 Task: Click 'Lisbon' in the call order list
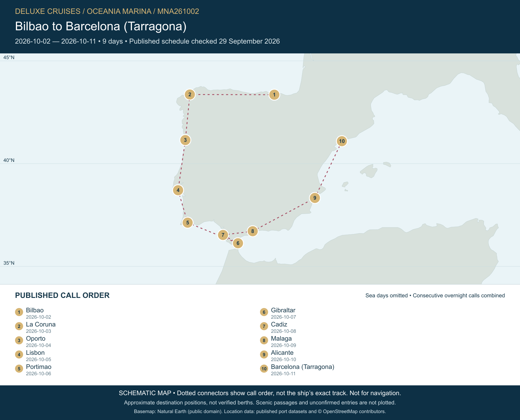click(x=35, y=353)
